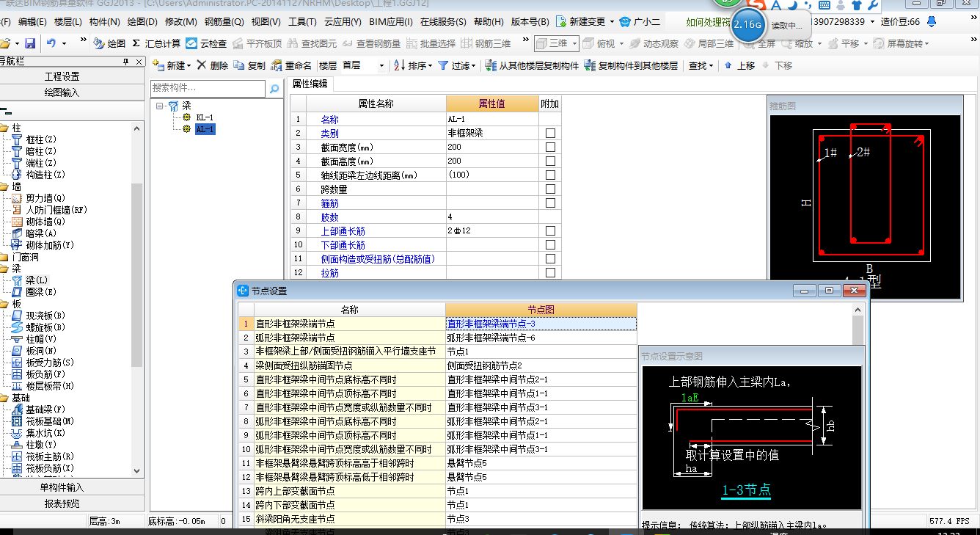Open 单构件输入 in navigation bar
Screen dimensions: 980x535
62,487
